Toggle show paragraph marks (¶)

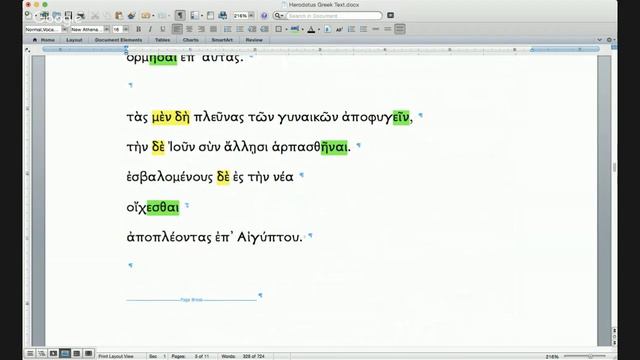point(180,16)
